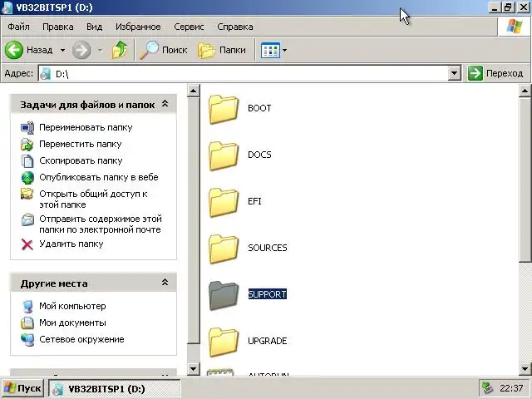Click the Переход go button
The image size is (532, 399).
point(495,73)
